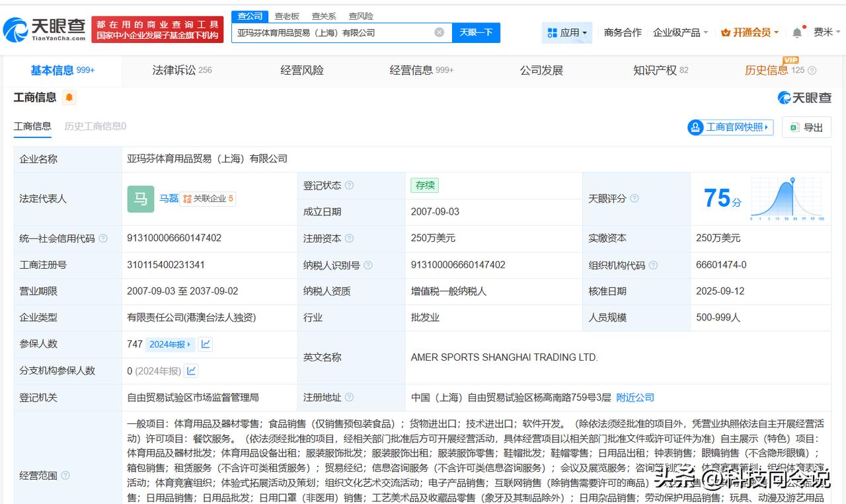This screenshot has width=846, height=504.
Task: Clear the search box with the X icon
Action: [439, 32]
